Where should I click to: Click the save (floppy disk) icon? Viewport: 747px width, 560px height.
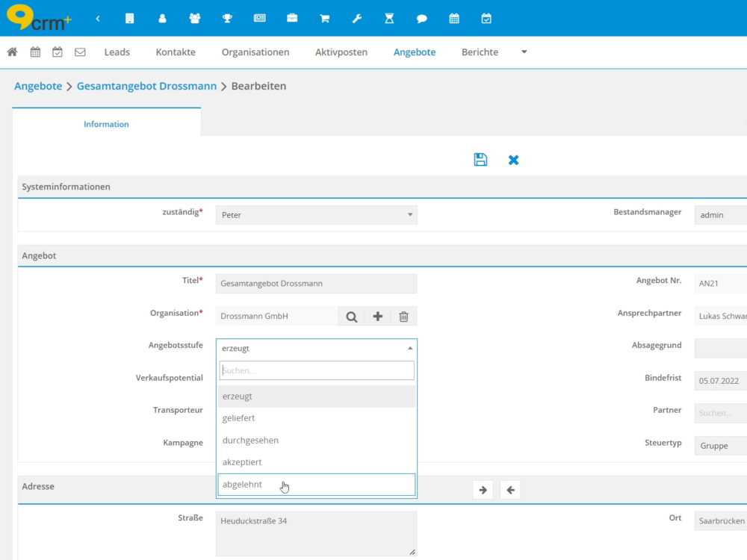click(x=480, y=160)
